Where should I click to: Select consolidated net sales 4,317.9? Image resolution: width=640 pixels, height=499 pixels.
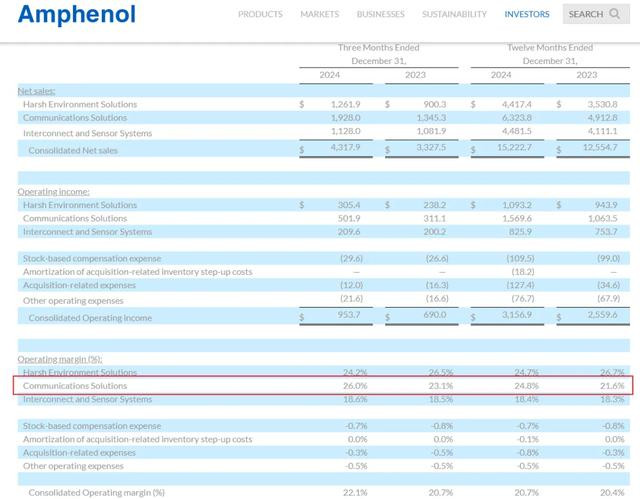click(x=345, y=147)
